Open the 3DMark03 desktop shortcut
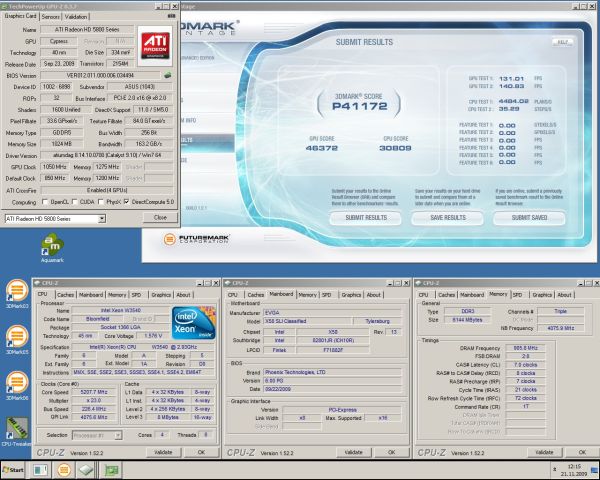The image size is (600, 480). click(17, 294)
